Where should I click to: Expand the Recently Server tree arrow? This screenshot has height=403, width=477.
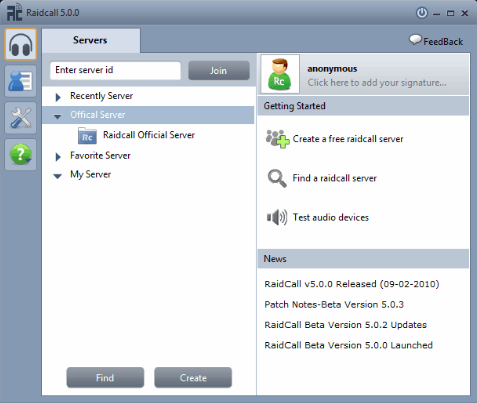(58, 97)
